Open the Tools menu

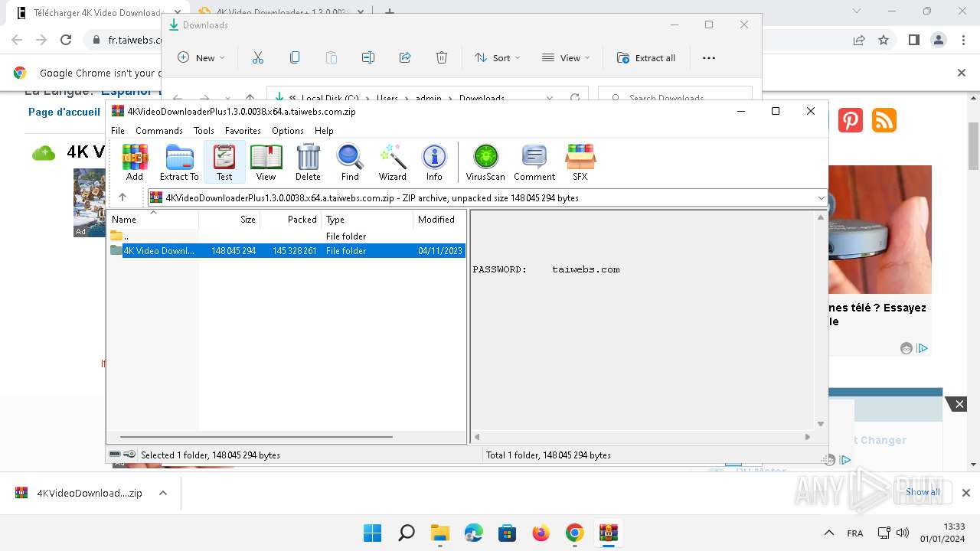coord(204,131)
